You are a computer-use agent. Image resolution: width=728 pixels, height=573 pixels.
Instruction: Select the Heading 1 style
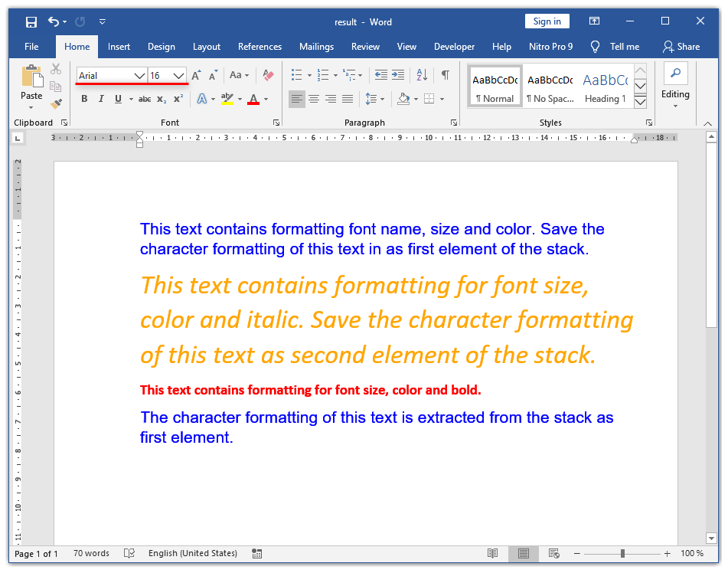pos(606,86)
